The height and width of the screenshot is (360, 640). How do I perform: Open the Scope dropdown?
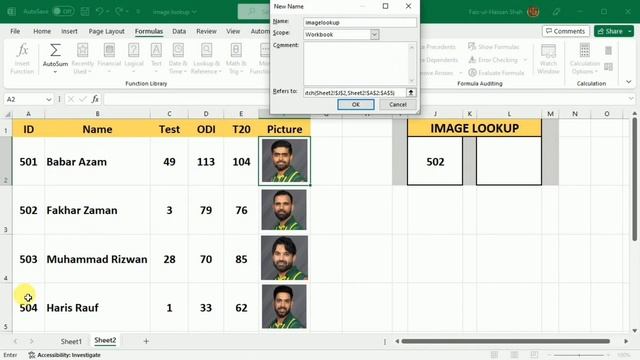[x=374, y=35]
